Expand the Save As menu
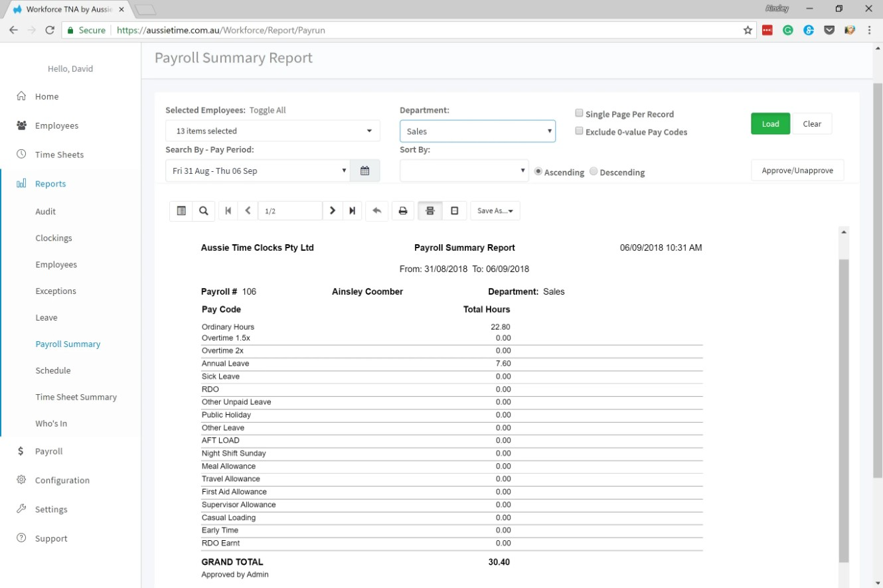This screenshot has width=883, height=588. (x=495, y=210)
